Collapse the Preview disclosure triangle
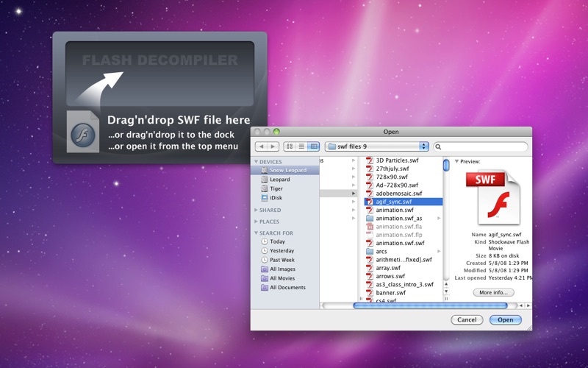This screenshot has height=368, width=588. (456, 161)
